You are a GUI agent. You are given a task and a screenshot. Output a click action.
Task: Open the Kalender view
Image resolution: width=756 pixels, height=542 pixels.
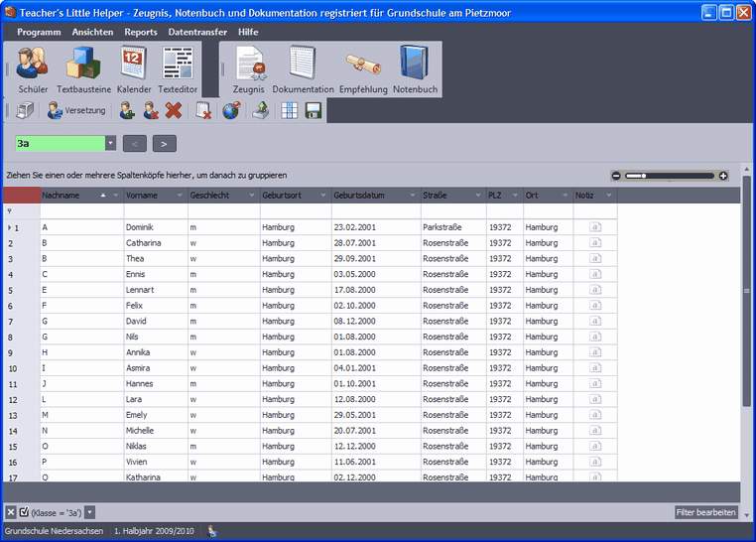[134, 69]
